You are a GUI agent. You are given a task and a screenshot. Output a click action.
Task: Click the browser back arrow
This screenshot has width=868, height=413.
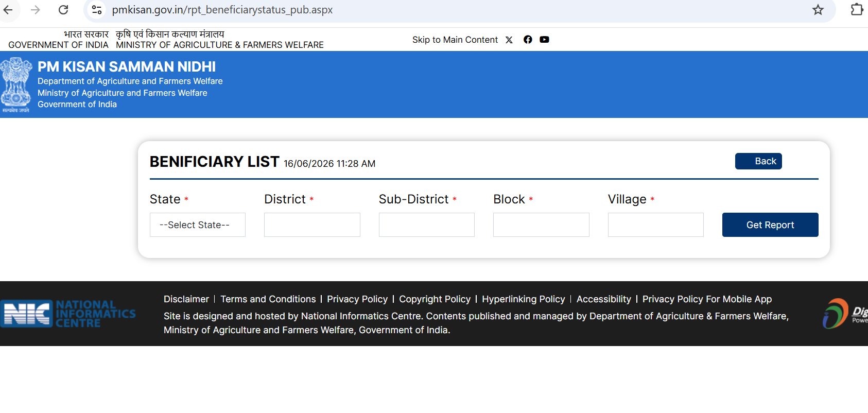(8, 10)
